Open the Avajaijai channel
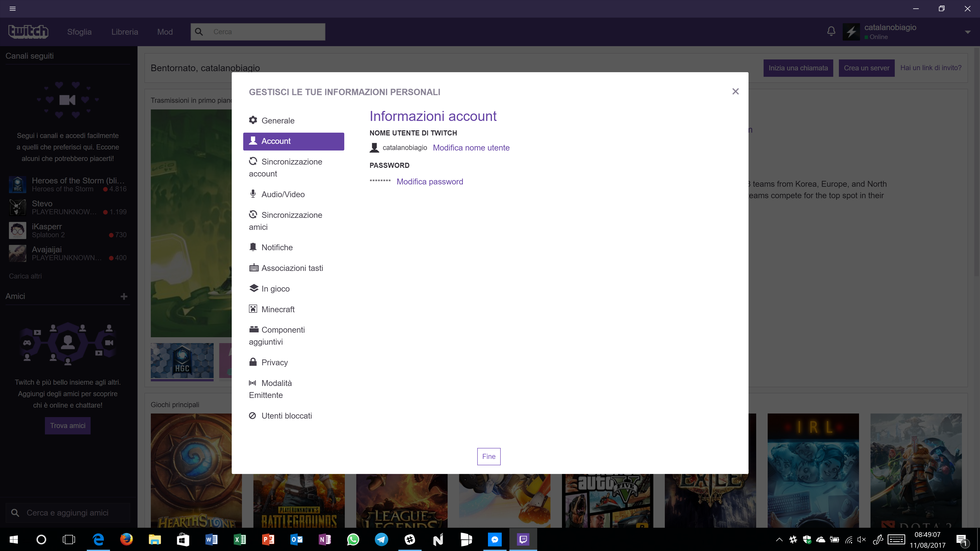 (x=68, y=253)
